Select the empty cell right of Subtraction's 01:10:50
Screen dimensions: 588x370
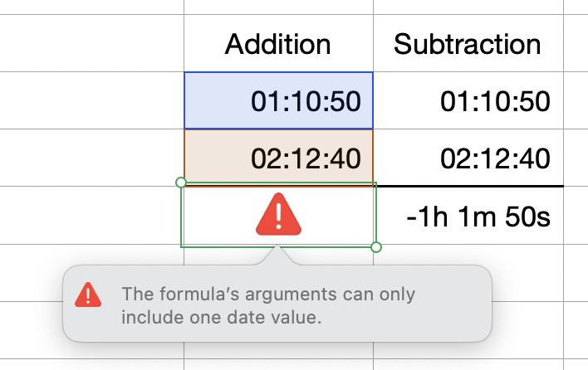pyautogui.click(x=576, y=100)
